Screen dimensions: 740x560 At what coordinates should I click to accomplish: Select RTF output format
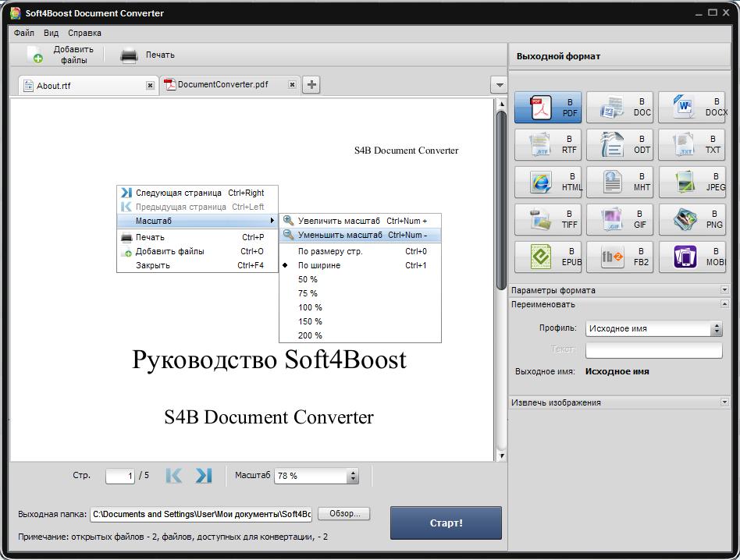click(x=548, y=145)
